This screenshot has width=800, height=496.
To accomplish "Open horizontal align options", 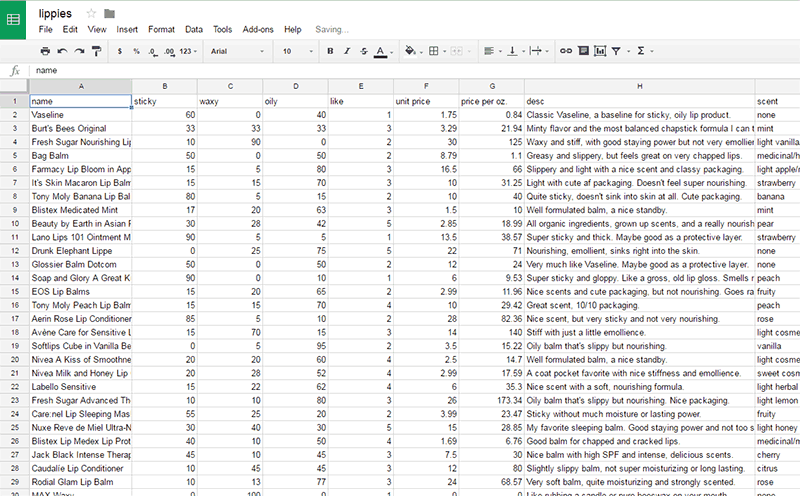I will pyautogui.click(x=489, y=51).
